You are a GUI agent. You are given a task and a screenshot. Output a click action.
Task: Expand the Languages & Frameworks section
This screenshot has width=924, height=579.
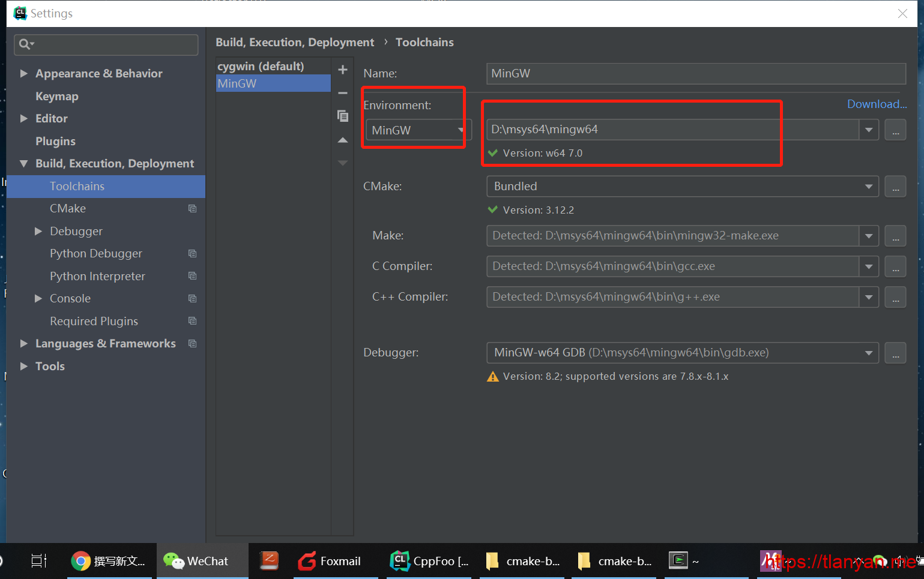[x=24, y=343]
